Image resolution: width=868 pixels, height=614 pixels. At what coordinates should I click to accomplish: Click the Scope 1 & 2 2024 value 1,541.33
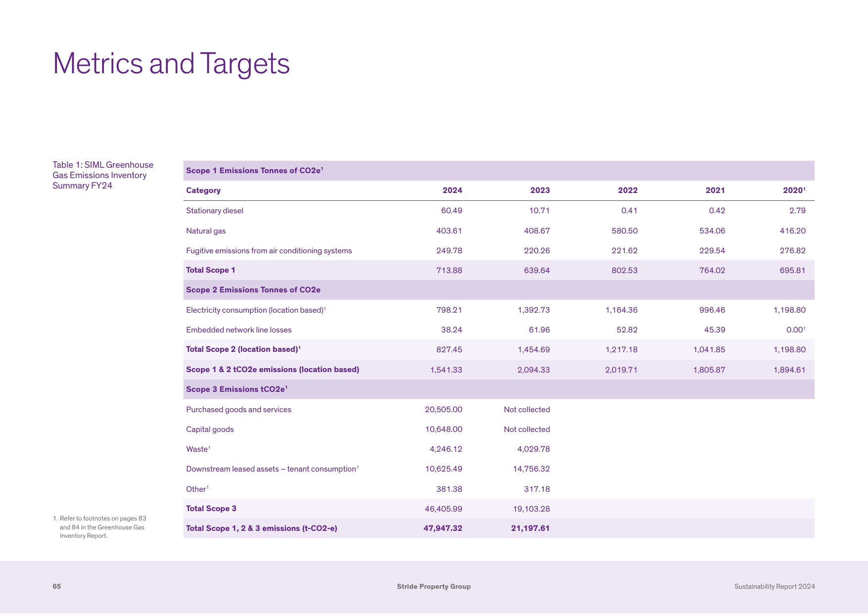click(x=446, y=370)
